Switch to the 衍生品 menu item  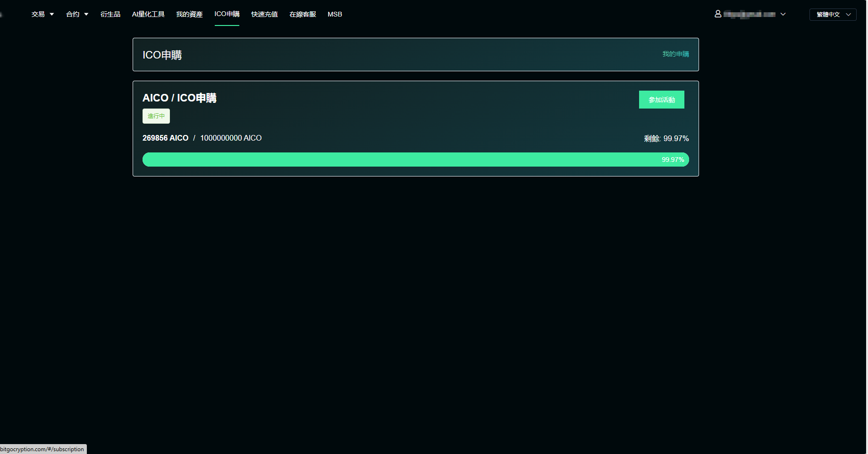110,14
